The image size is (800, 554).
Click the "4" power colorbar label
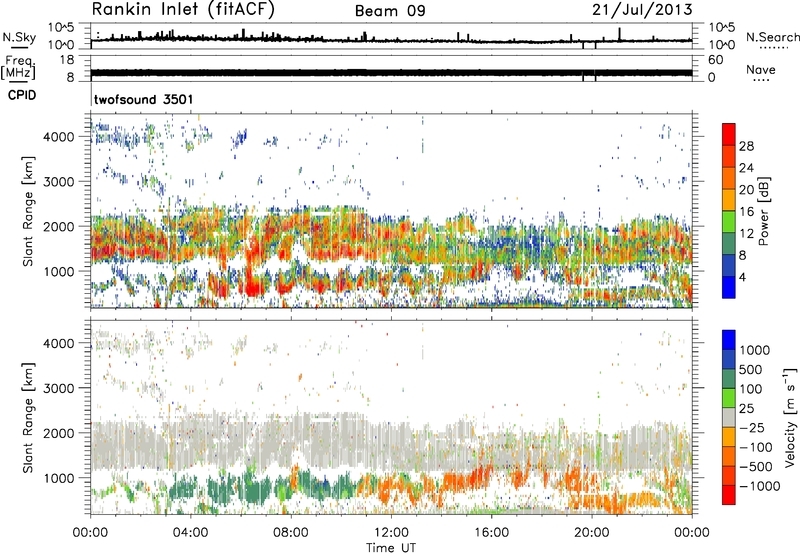pyautogui.click(x=742, y=277)
